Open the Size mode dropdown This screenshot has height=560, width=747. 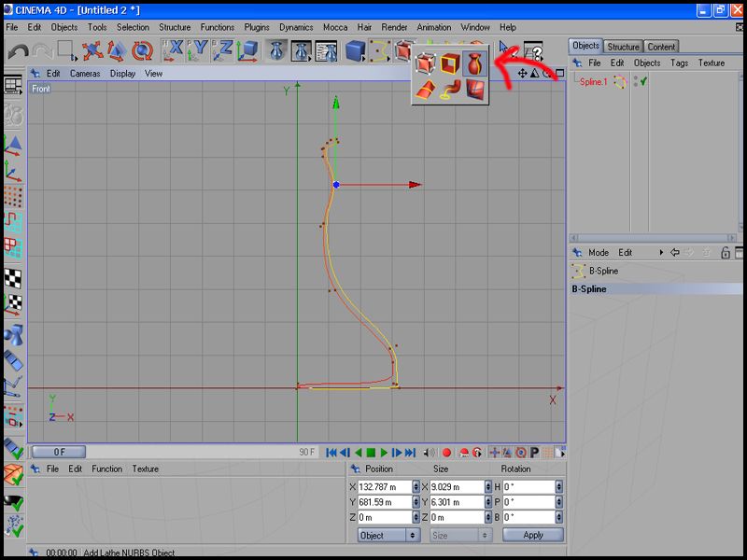pyautogui.click(x=459, y=535)
